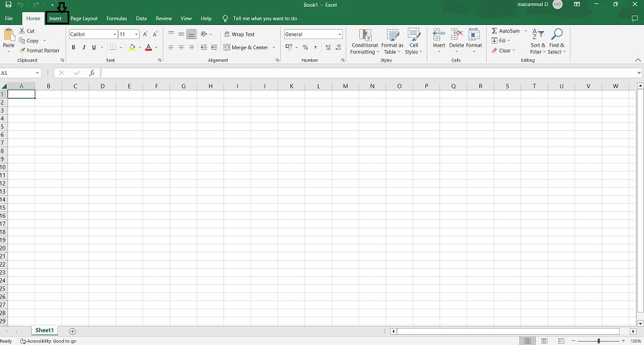
Task: Open Find & Select menu
Action: (556, 41)
